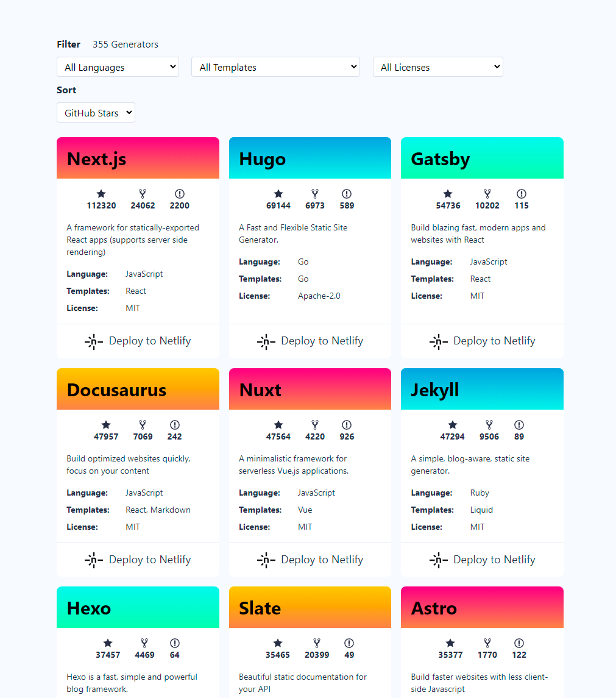Screen dimensions: 616x698
Task: Open the All Templates filter dropdown
Action: coord(275,67)
